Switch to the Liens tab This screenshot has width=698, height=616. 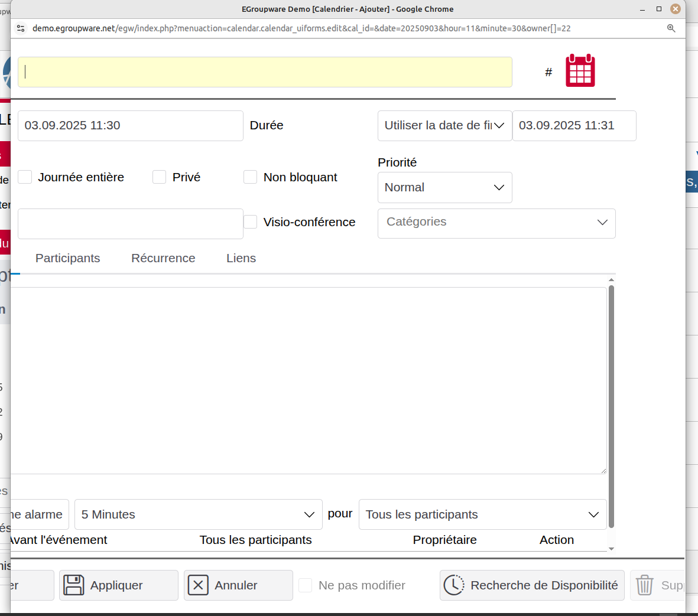click(x=241, y=258)
